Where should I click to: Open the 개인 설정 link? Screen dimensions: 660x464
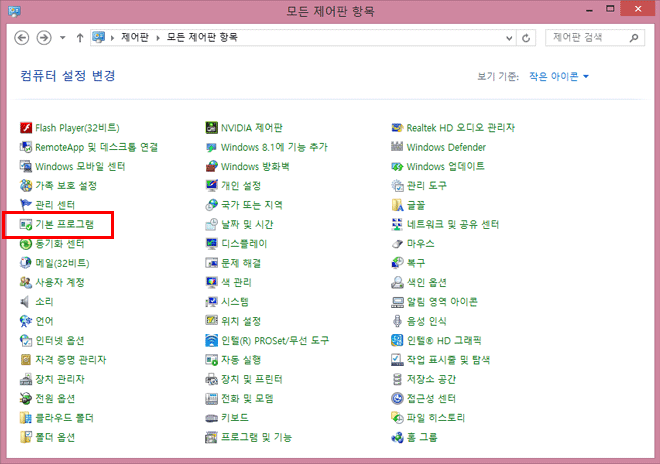[x=241, y=186]
